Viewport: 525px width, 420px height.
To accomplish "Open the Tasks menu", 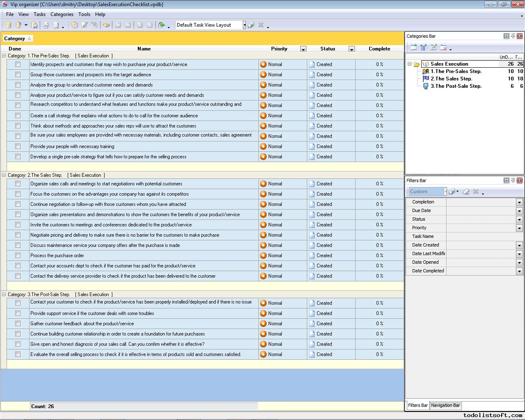I will click(x=39, y=14).
